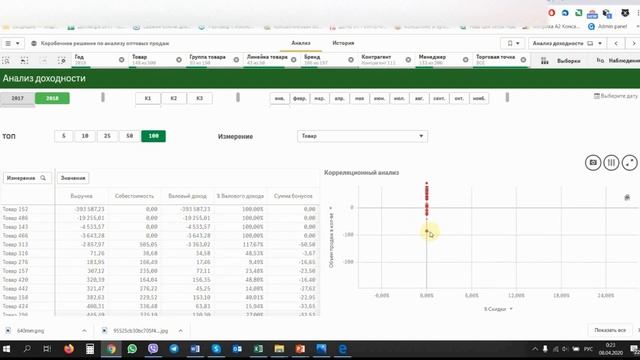This screenshot has width=640, height=360.
Task: Toggle the 2018 year filter
Action: click(52, 98)
